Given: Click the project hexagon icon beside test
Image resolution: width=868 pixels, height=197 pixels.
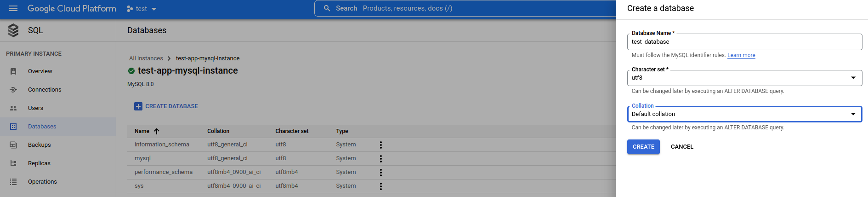Looking at the screenshot, I should 130,9.
